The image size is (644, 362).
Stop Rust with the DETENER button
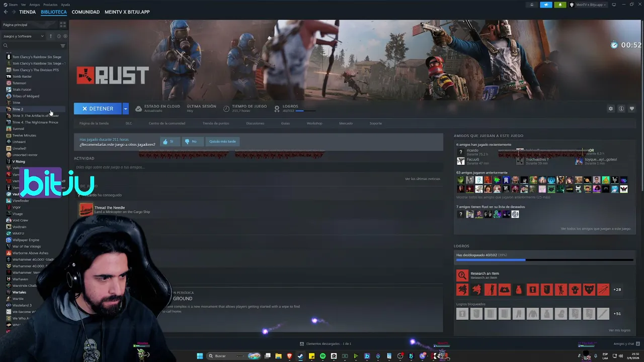(98, 109)
